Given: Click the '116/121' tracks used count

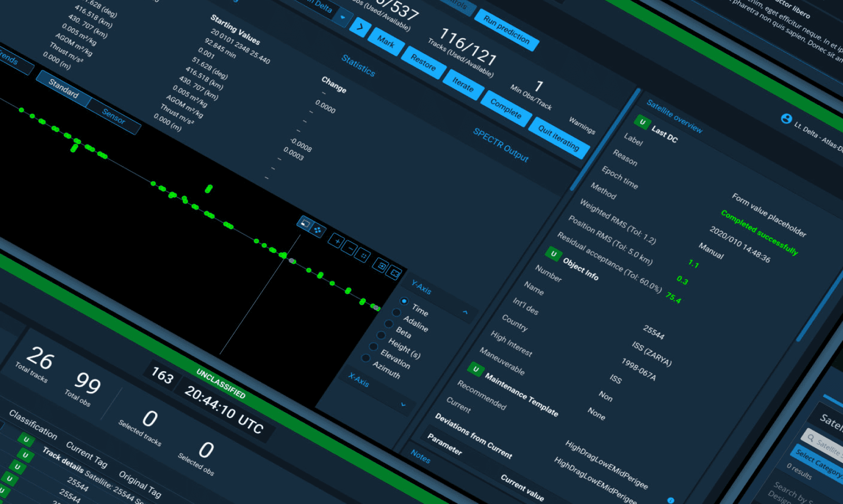Looking at the screenshot, I should [x=467, y=47].
